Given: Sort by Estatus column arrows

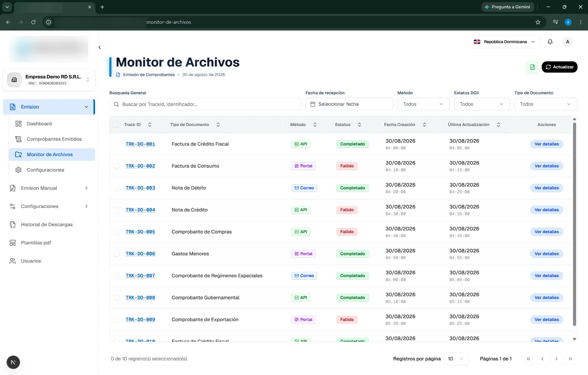Looking at the screenshot, I should 359,125.
